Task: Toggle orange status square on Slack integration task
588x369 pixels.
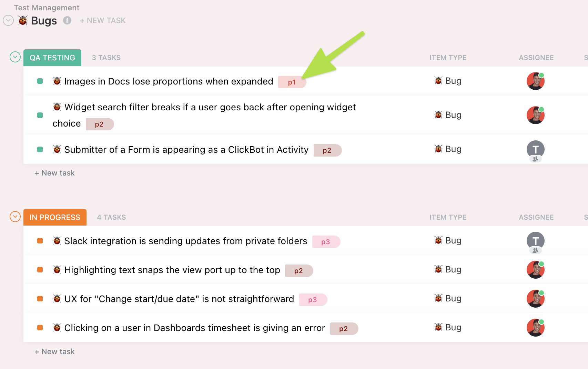Action: (x=40, y=241)
